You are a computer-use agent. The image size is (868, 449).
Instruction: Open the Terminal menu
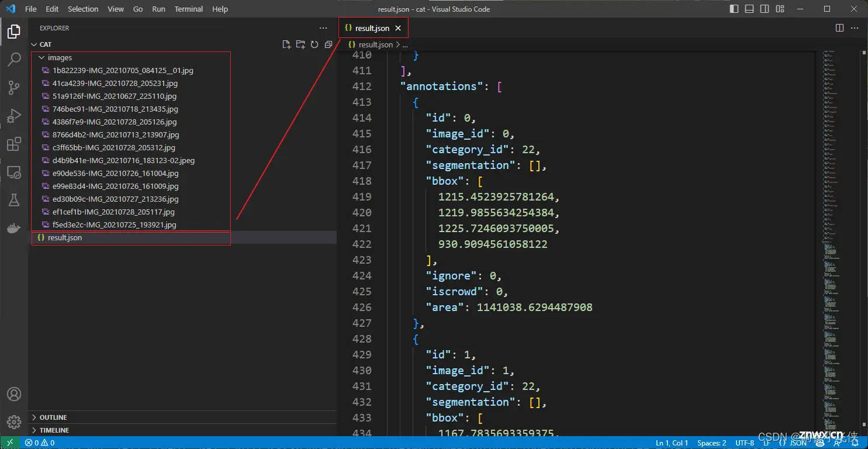point(189,9)
